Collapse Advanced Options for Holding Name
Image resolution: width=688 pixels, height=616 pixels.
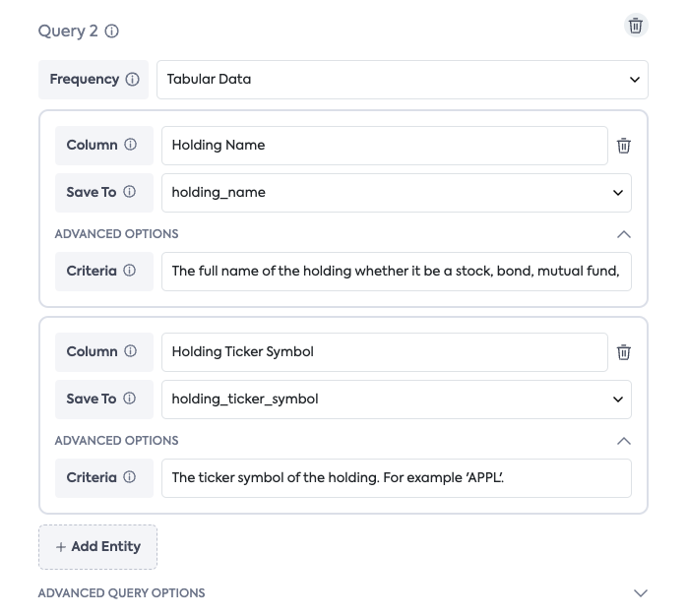pos(623,234)
